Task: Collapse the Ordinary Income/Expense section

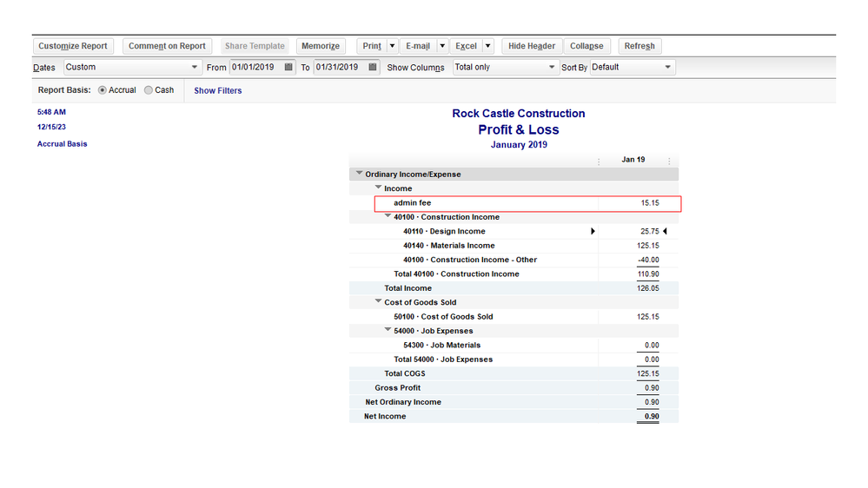Action: 359,173
